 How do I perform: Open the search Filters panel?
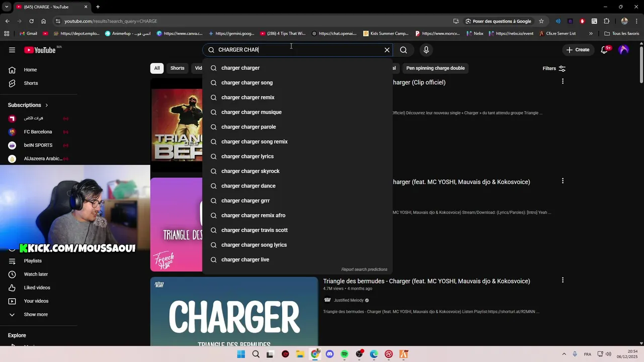(554, 68)
